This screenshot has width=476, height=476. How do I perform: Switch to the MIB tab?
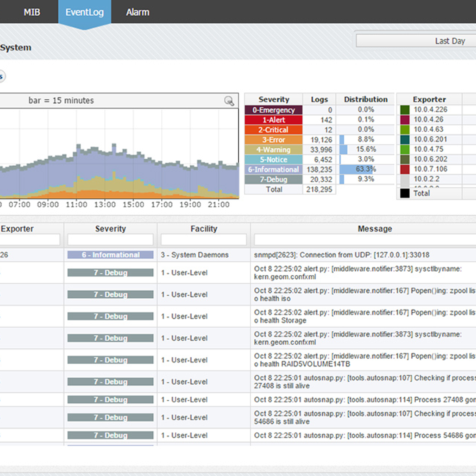tap(32, 12)
